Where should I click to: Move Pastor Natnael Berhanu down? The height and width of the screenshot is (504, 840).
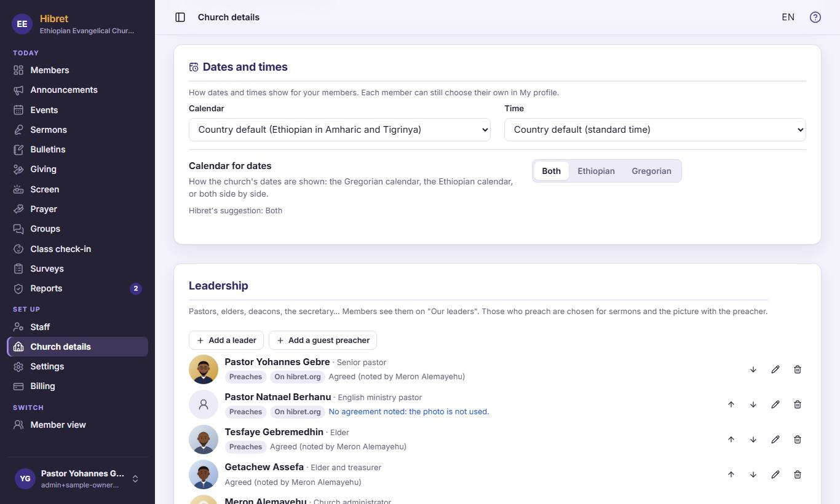753,404
